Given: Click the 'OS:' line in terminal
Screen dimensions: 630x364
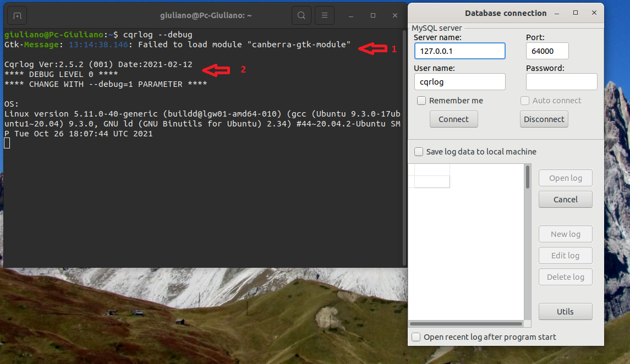Looking at the screenshot, I should pos(12,104).
